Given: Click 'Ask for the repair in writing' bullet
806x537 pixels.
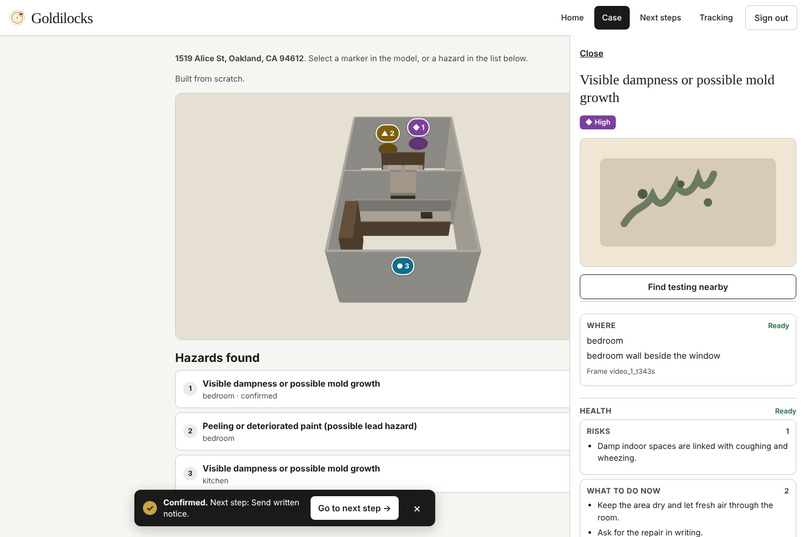Looking at the screenshot, I should pyautogui.click(x=650, y=532).
